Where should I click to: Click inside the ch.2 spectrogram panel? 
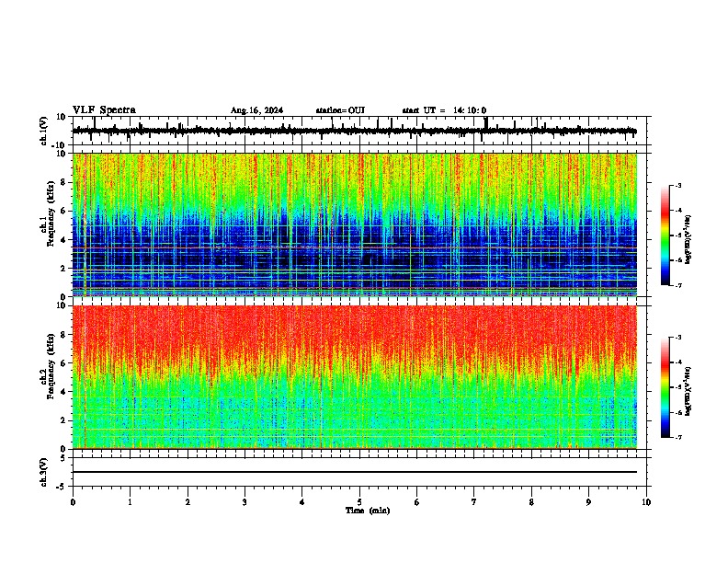354,377
